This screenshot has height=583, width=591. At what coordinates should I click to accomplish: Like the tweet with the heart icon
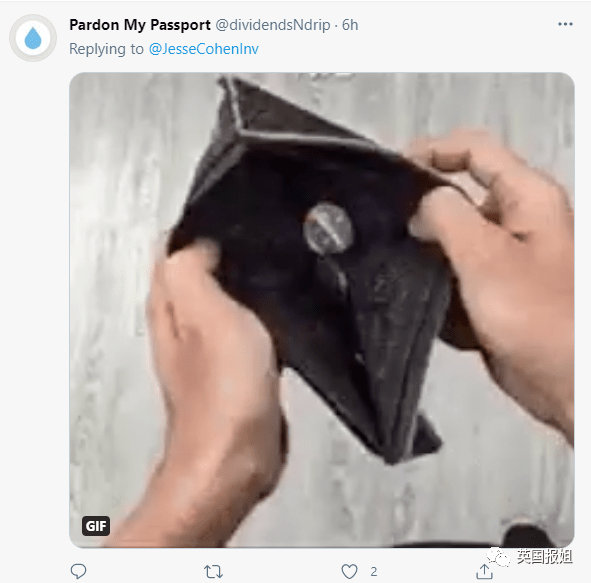[349, 571]
